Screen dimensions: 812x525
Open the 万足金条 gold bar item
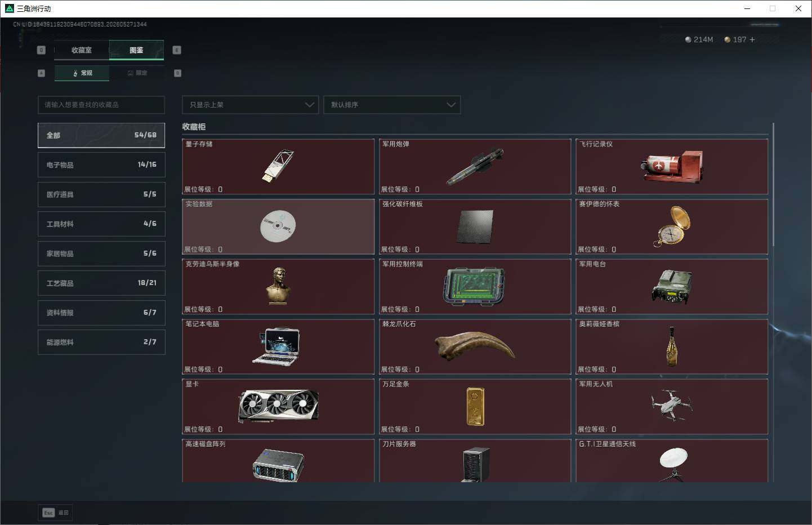[x=475, y=406]
